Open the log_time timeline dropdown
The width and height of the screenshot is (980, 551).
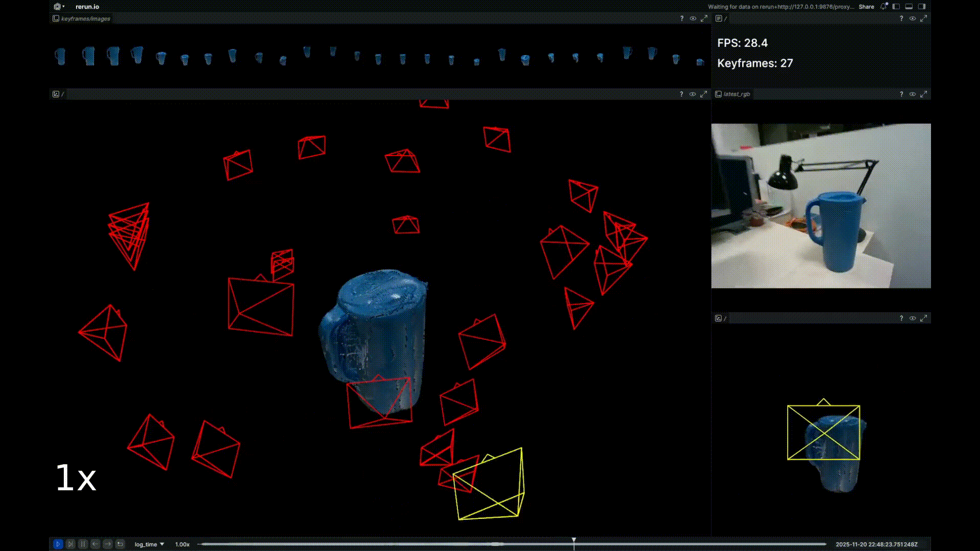coord(149,544)
